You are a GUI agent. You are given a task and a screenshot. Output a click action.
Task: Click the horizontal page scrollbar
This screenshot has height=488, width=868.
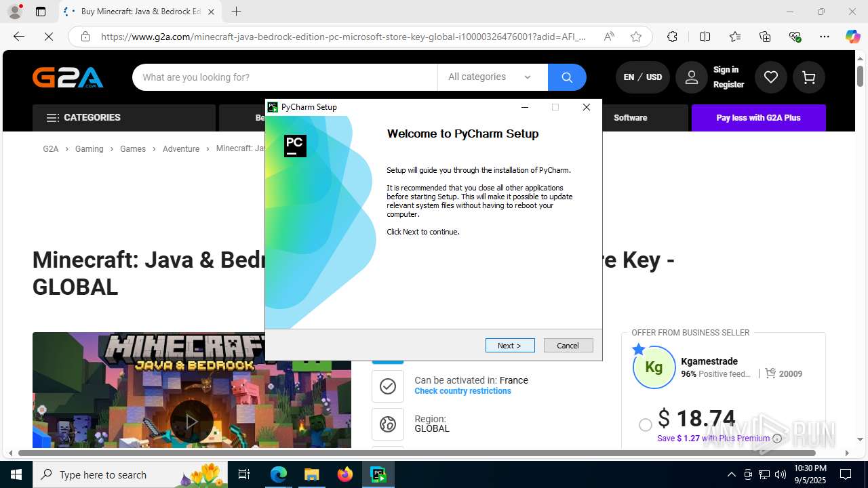click(416, 453)
